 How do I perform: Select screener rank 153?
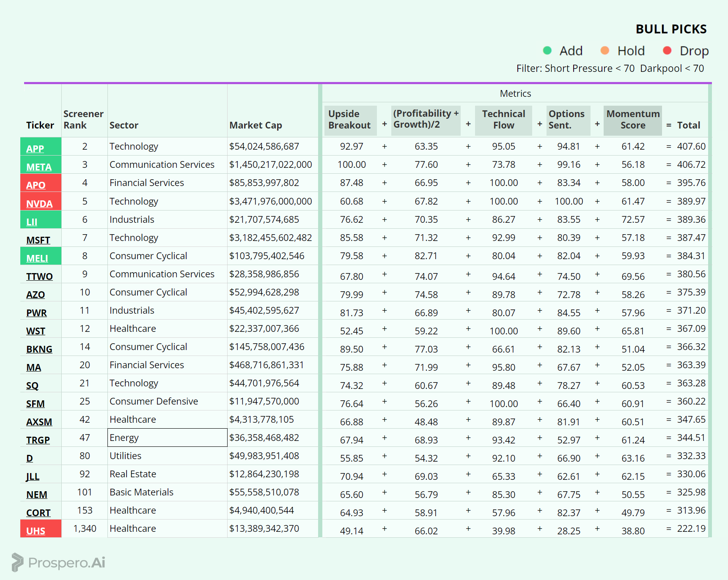(85, 510)
